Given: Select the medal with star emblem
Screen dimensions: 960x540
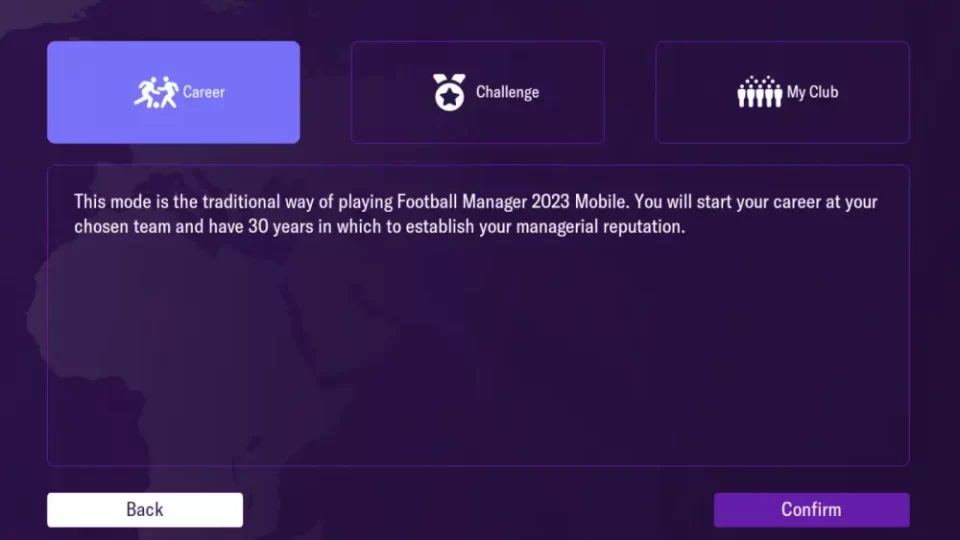Looking at the screenshot, I should 449,92.
